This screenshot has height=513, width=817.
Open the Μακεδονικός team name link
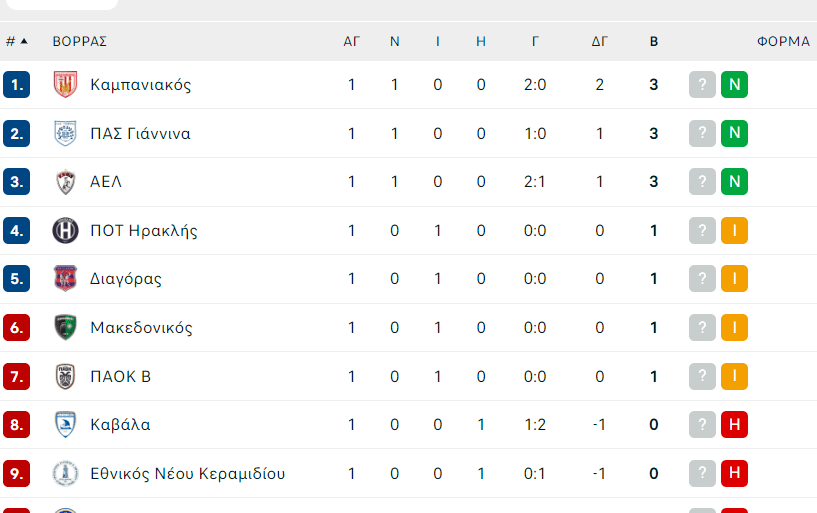tap(141, 328)
